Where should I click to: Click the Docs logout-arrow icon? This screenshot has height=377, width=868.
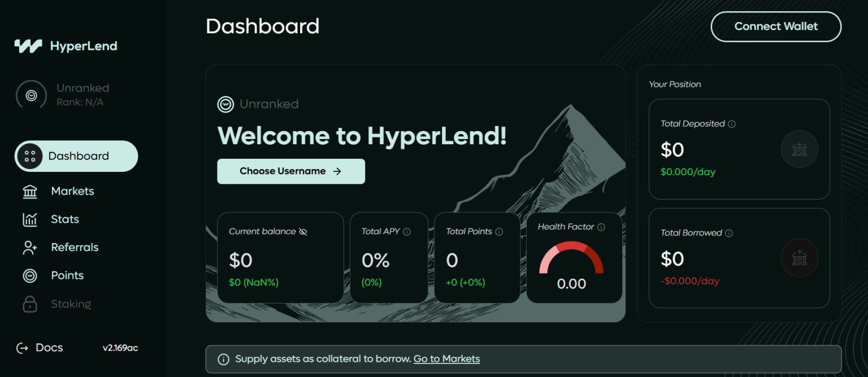23,348
